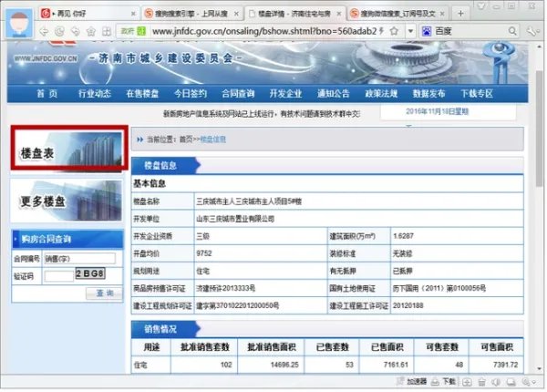Click the 楼盘信息 breadcrumb link
This screenshot has width=547, height=392.
212,139
